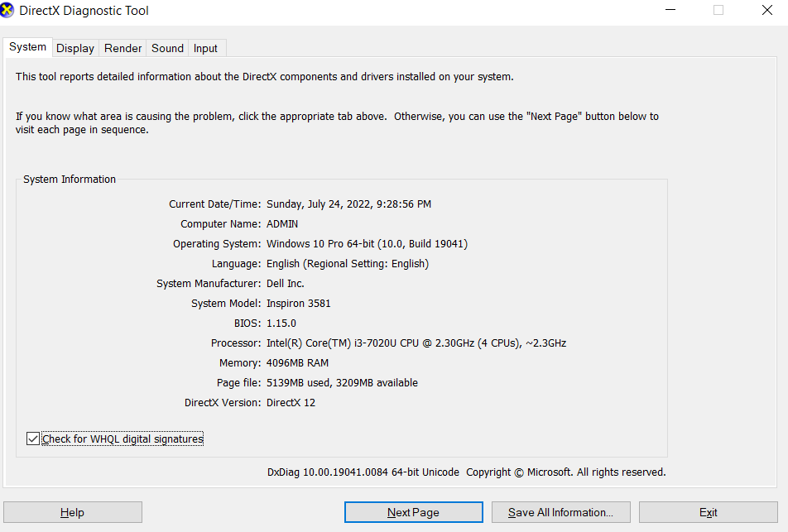The image size is (788, 532).
Task: Click BIOS version '1.15.0'
Action: [x=281, y=323]
